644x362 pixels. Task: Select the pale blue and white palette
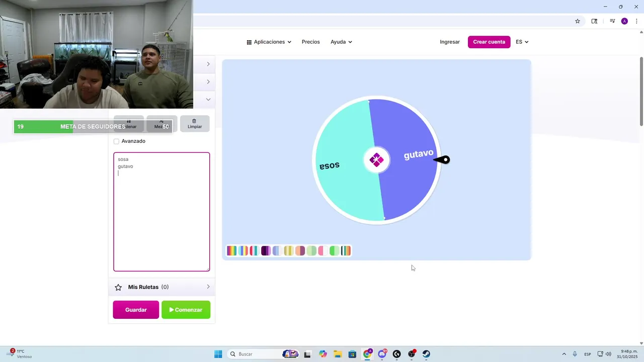click(277, 250)
